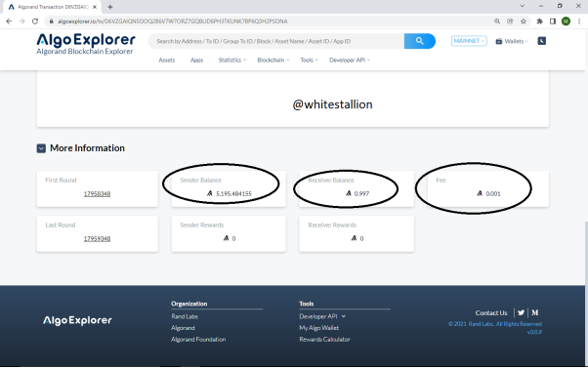This screenshot has width=588, height=368.
Task: Click the blue search magnifier button
Action: click(420, 41)
